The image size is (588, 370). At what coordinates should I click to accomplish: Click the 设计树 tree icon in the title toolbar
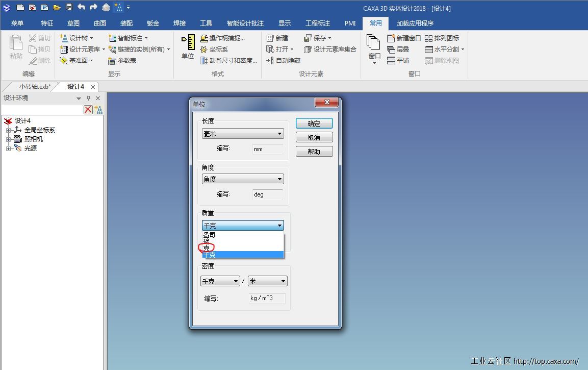coord(118,7)
